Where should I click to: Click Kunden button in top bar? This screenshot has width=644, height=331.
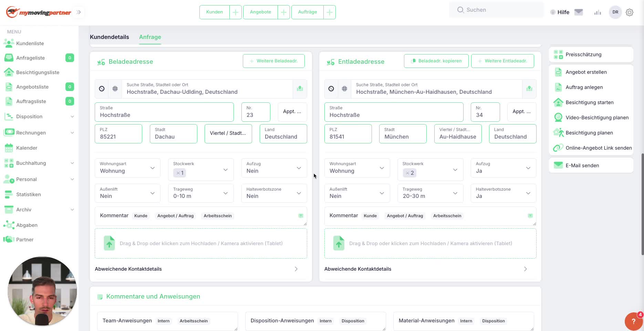pos(215,12)
